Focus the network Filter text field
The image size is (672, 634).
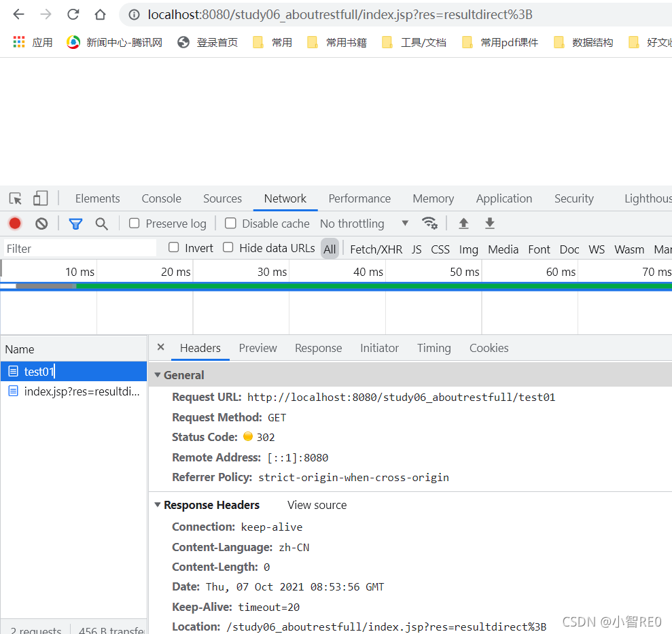coord(79,248)
